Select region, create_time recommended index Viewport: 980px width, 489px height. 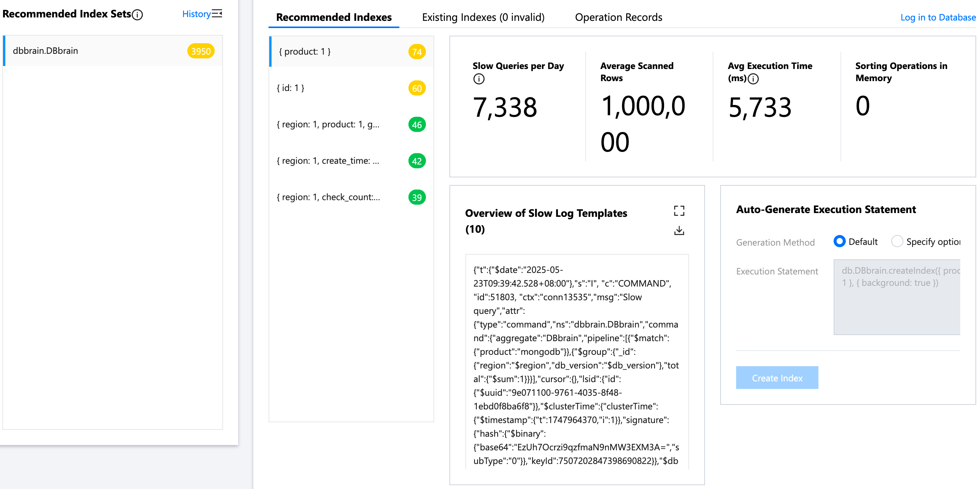coord(328,161)
